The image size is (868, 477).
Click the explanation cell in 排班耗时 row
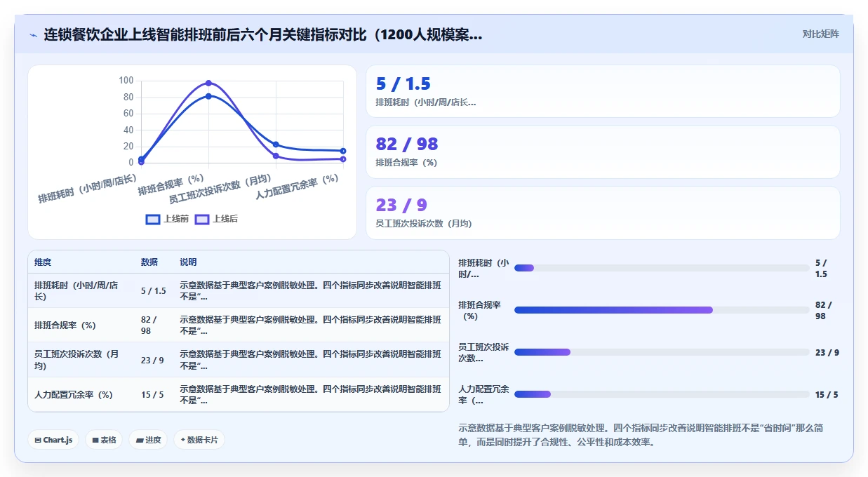click(310, 290)
